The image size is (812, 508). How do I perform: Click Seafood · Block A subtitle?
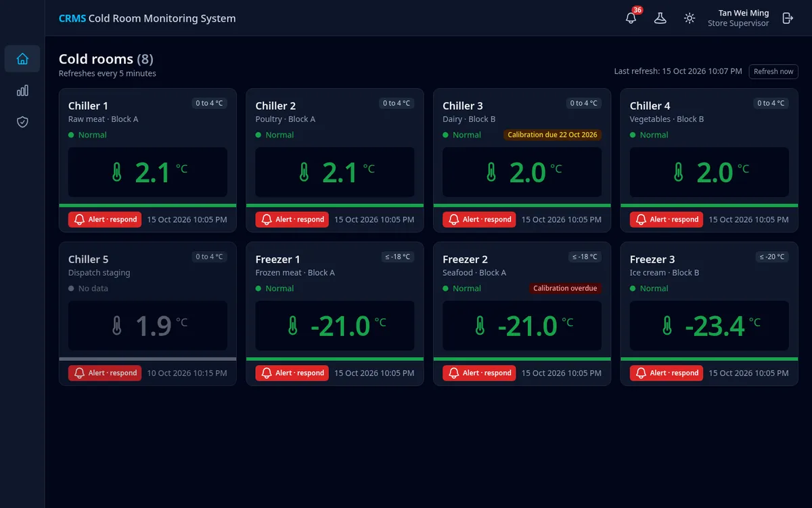point(474,273)
